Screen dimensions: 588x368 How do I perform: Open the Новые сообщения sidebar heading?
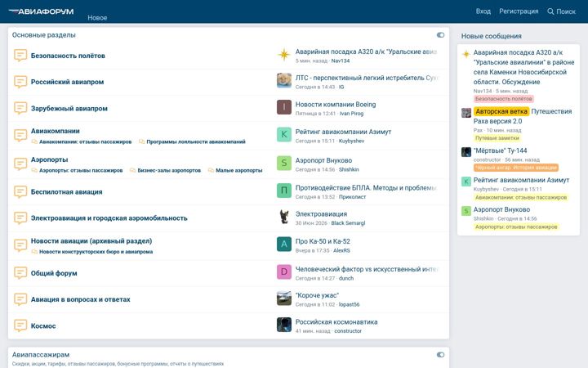pyautogui.click(x=492, y=36)
